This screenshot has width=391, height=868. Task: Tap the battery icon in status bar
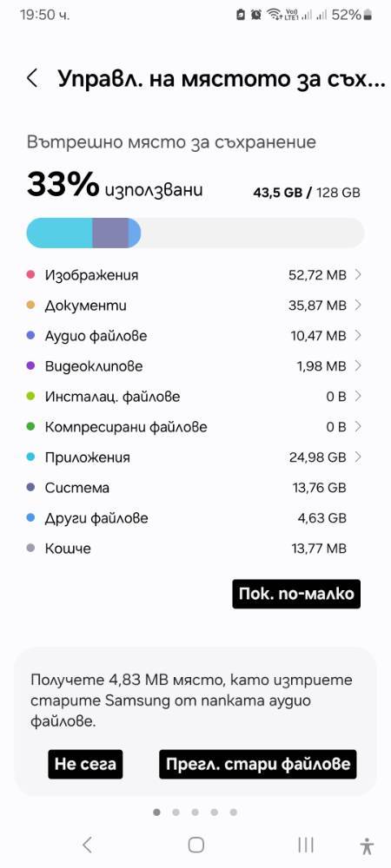368,15
